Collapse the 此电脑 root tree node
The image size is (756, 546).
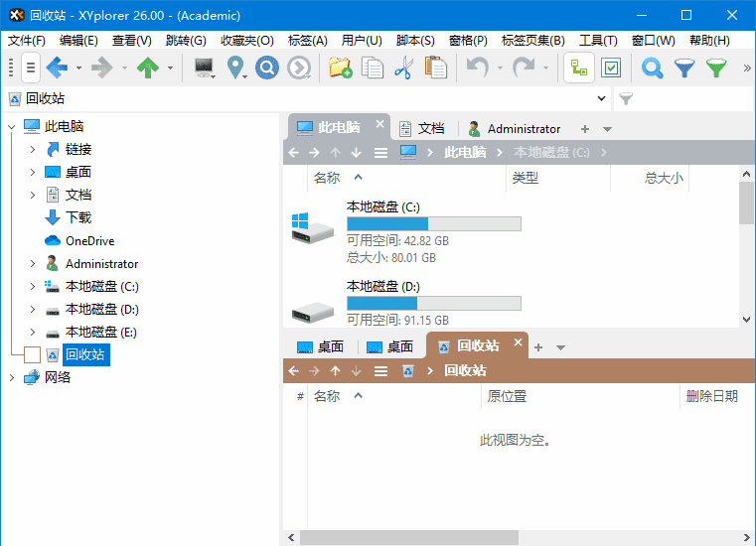[x=12, y=127]
